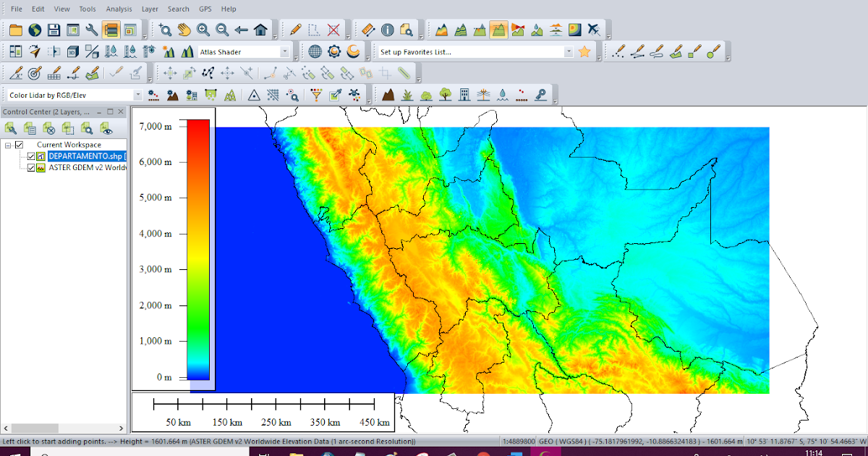This screenshot has width=868, height=456.
Task: Click the Feature Info tool
Action: click(388, 30)
